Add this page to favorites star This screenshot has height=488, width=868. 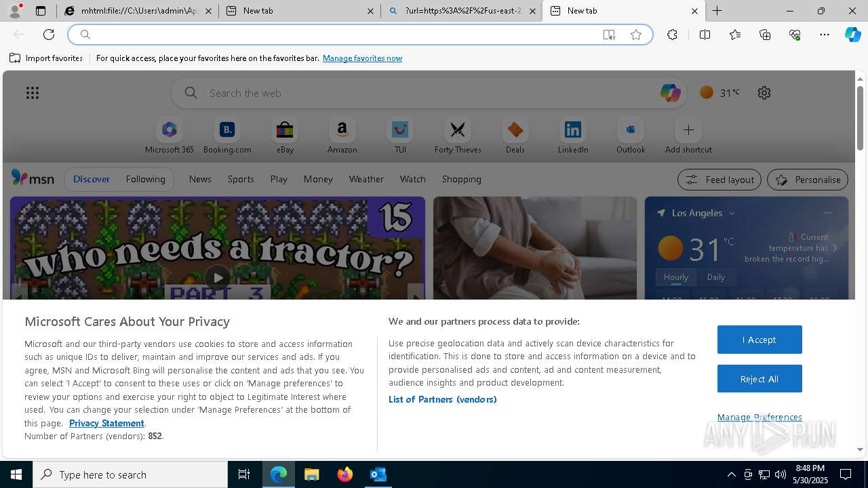[x=636, y=35]
